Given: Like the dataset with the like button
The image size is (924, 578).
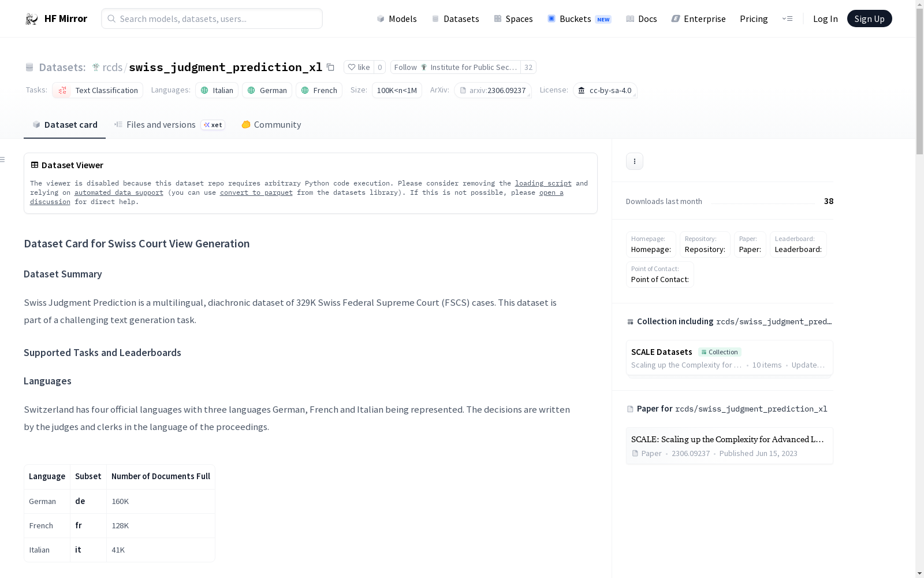Looking at the screenshot, I should [359, 67].
